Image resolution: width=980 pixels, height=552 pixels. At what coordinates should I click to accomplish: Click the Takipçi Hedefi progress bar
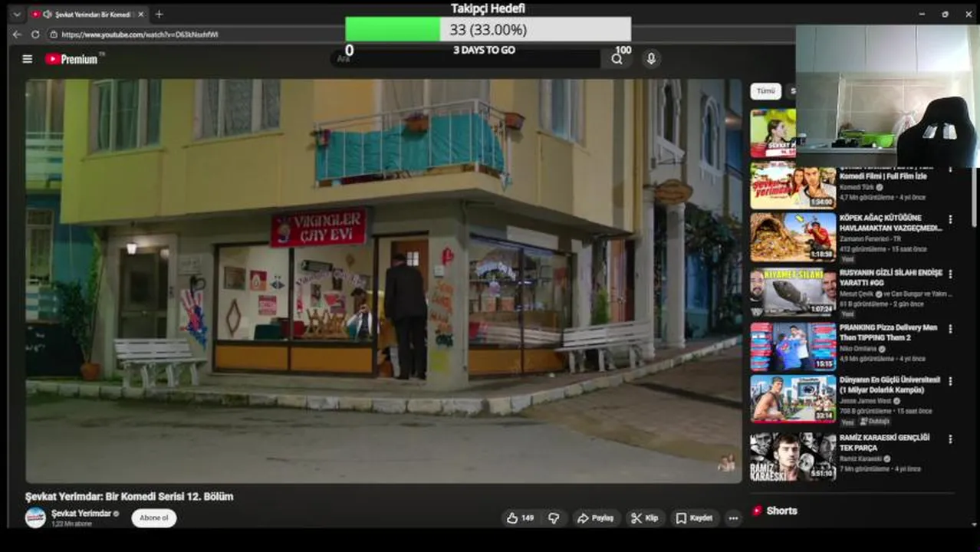[488, 30]
